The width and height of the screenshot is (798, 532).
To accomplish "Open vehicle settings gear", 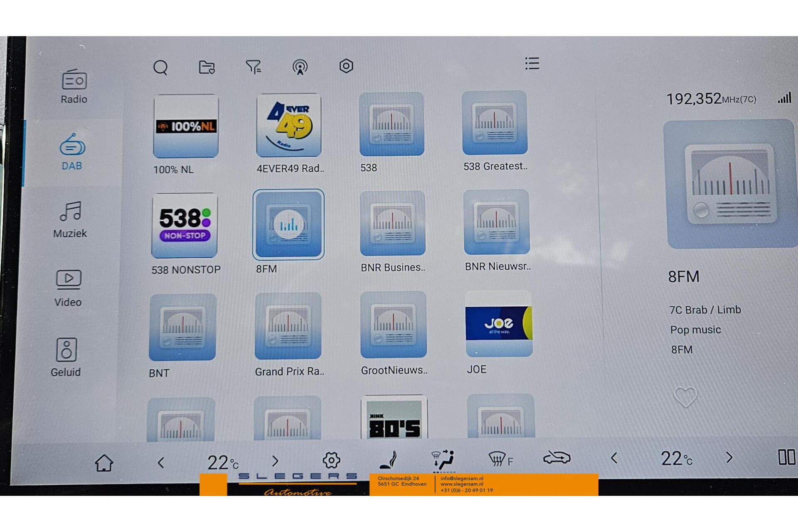I will click(331, 460).
